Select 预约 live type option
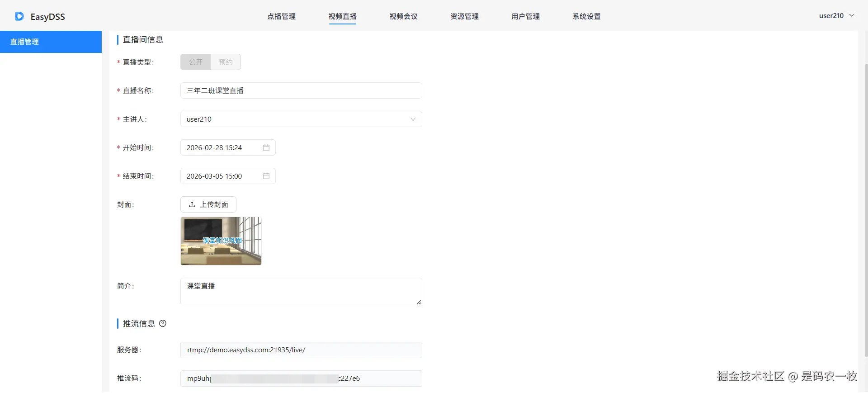Image resolution: width=868 pixels, height=393 pixels. point(226,62)
